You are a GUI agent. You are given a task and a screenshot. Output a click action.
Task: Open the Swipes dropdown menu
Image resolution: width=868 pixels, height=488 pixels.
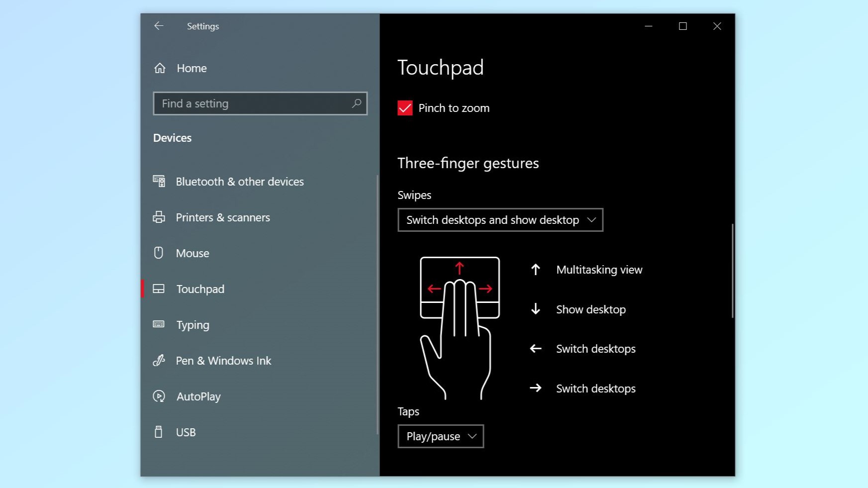(500, 220)
